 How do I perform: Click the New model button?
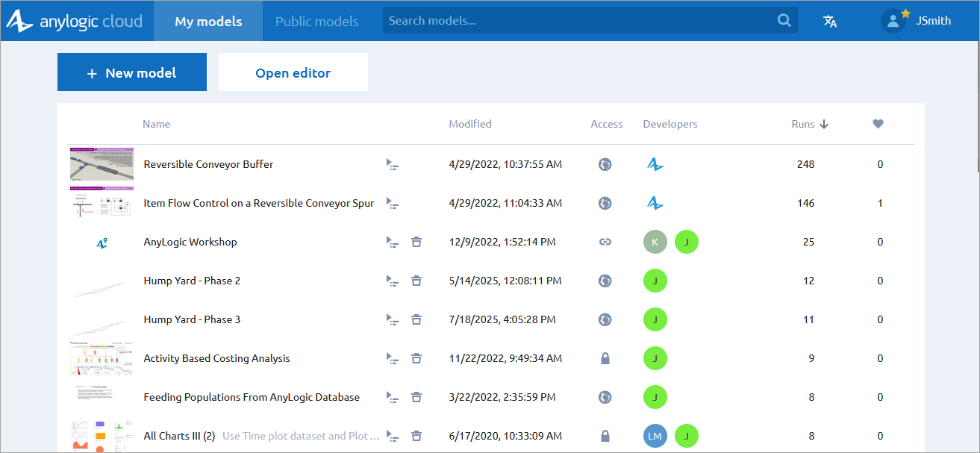[132, 72]
